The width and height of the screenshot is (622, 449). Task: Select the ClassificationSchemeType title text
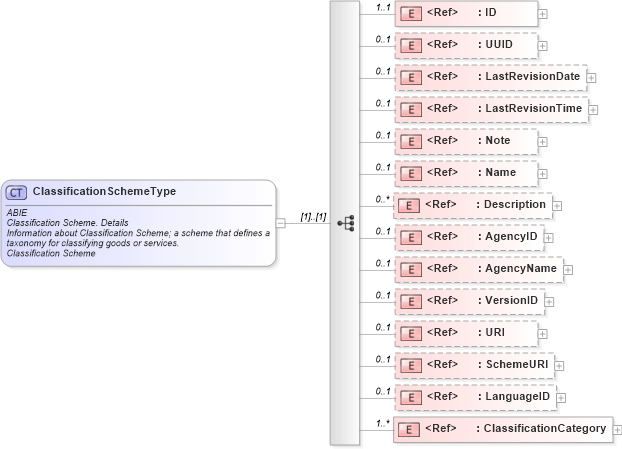coord(104,192)
